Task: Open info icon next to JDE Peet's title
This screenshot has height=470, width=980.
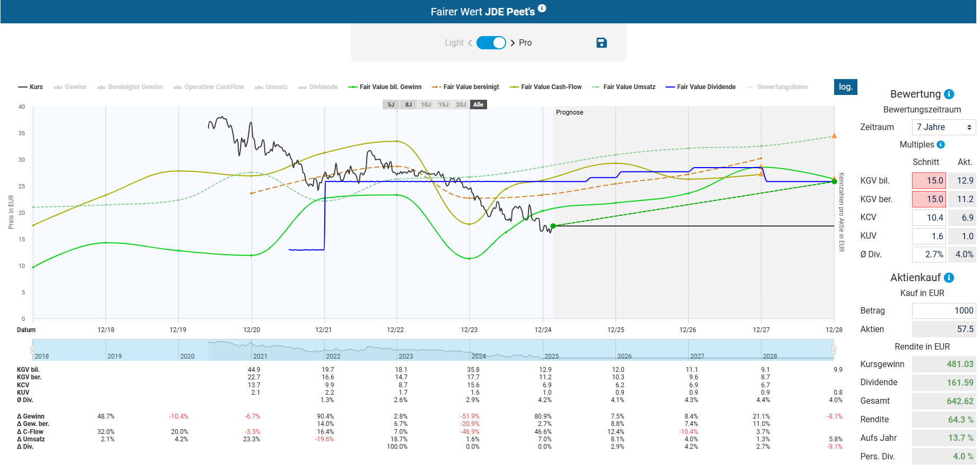Action: tap(542, 8)
